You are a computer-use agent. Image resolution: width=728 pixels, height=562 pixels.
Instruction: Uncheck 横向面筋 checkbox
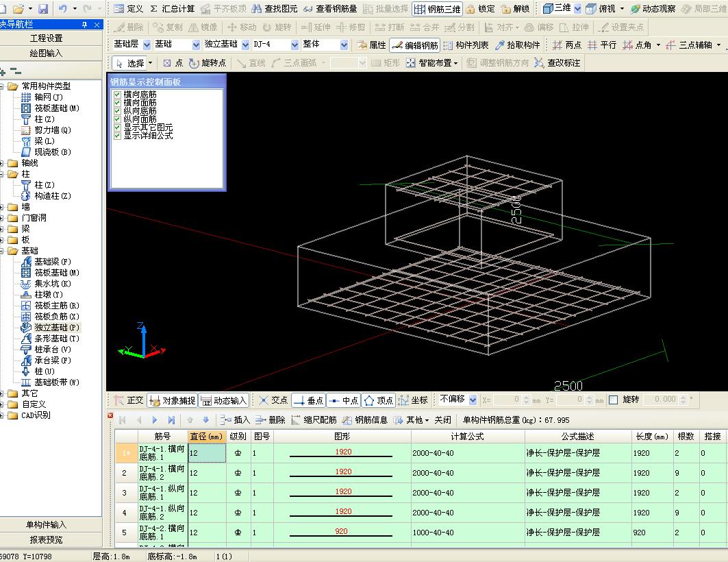tap(118, 103)
